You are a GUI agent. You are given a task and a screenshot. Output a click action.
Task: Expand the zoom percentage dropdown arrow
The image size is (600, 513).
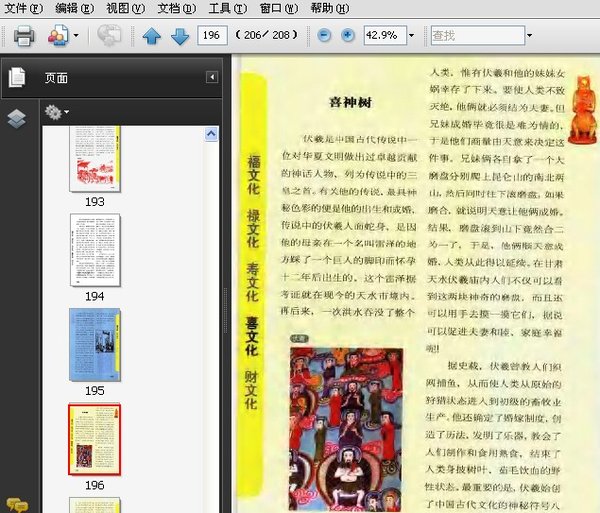coord(411,36)
